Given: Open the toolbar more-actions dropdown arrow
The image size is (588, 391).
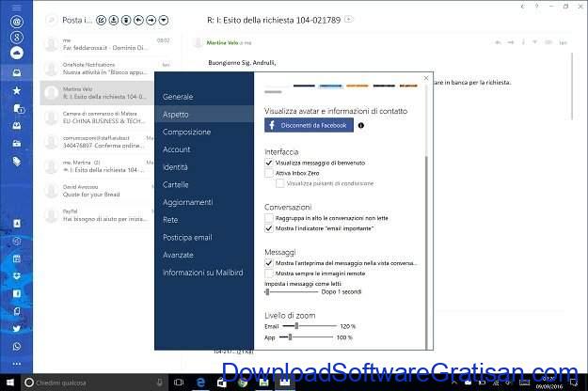Looking at the screenshot, I should [164, 21].
